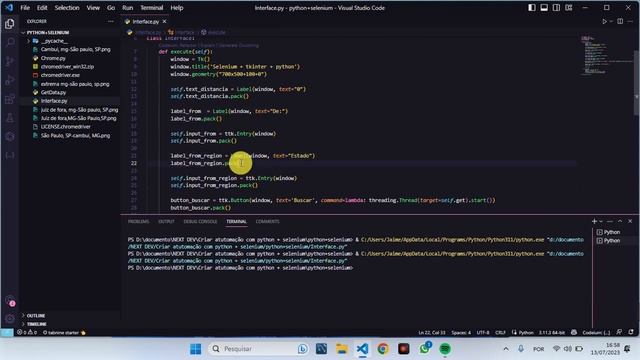
Task: Open the remote window indicator
Action: pyautogui.click(x=7, y=333)
